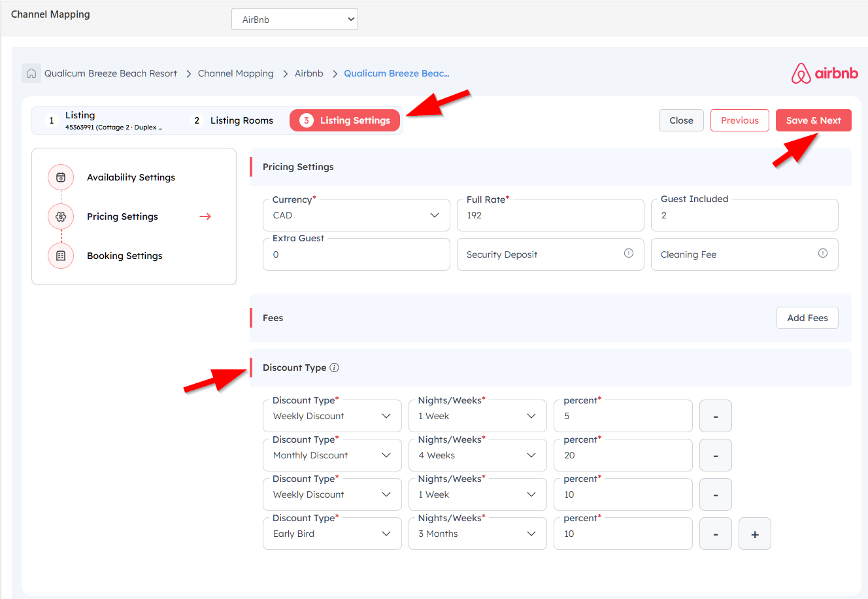Select step 3 Listing Settings tab

(344, 120)
